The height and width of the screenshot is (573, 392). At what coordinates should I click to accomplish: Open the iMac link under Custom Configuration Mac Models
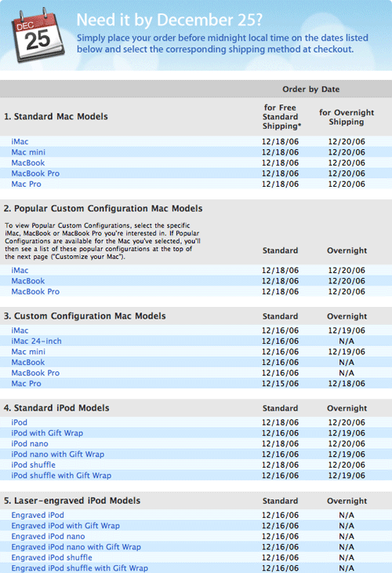[20, 330]
